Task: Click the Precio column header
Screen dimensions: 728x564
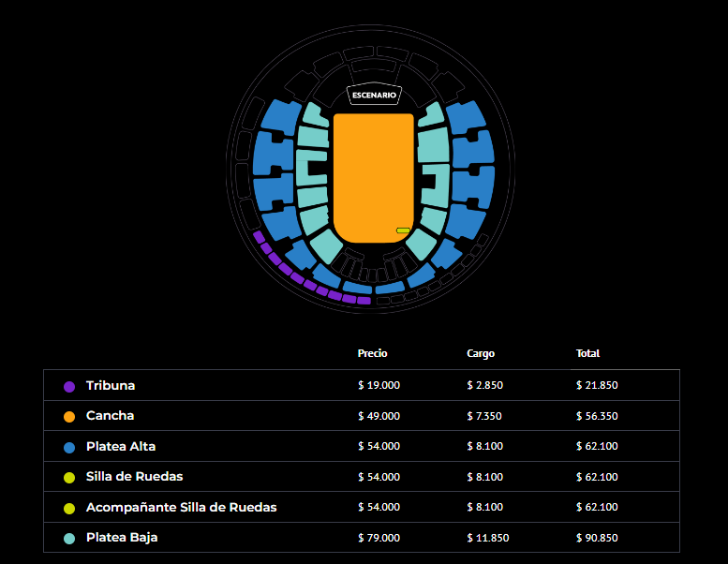Action: 372,353
